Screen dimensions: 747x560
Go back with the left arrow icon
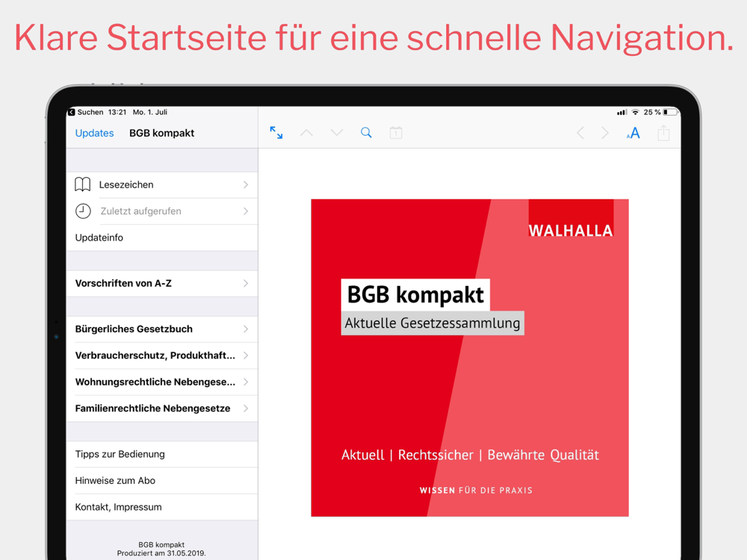(580, 133)
